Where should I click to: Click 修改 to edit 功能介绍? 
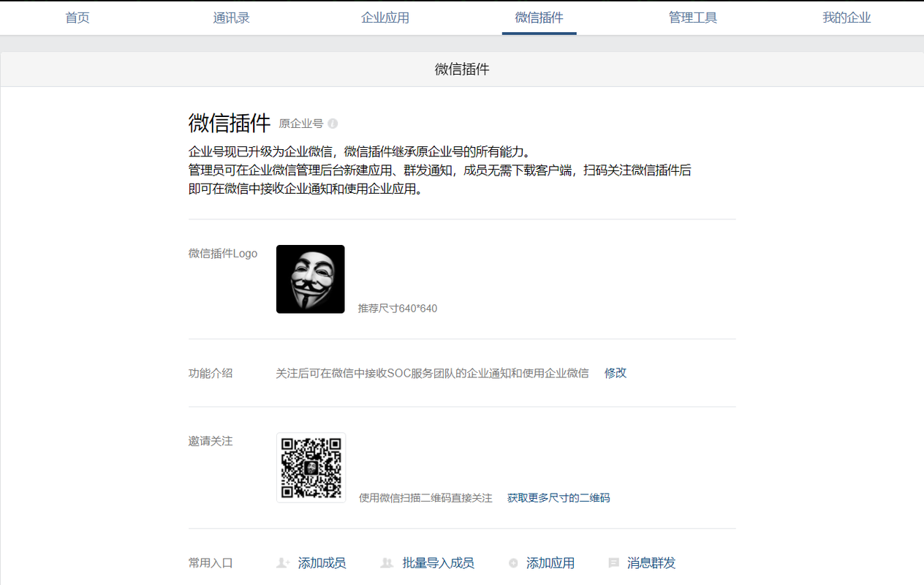click(x=616, y=373)
